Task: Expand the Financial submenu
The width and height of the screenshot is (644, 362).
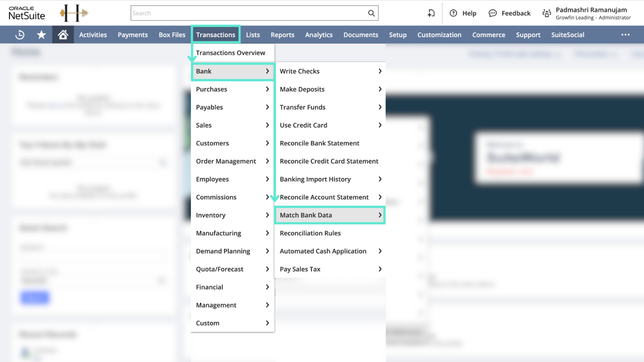Action: [x=233, y=287]
